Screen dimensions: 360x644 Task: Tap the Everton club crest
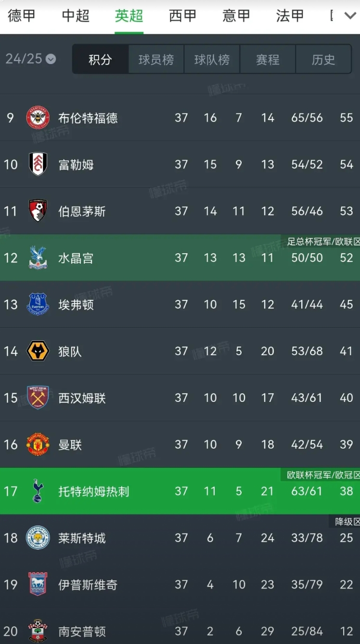point(38,304)
